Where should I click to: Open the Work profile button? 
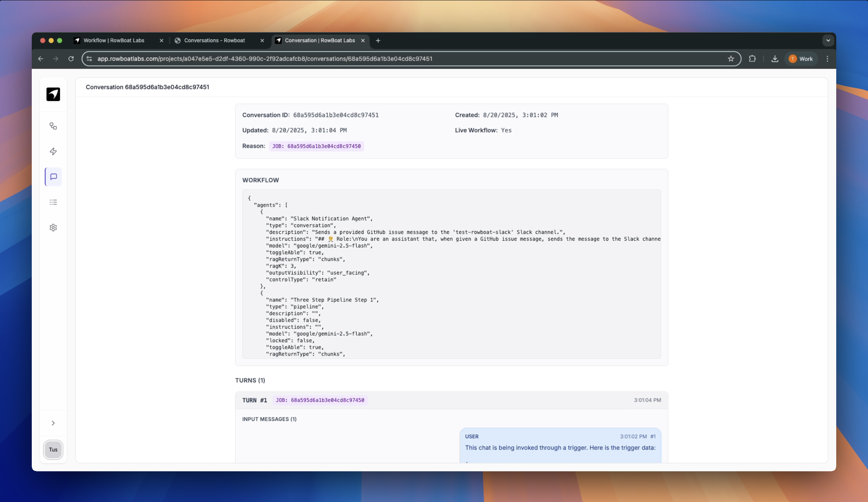(x=801, y=59)
